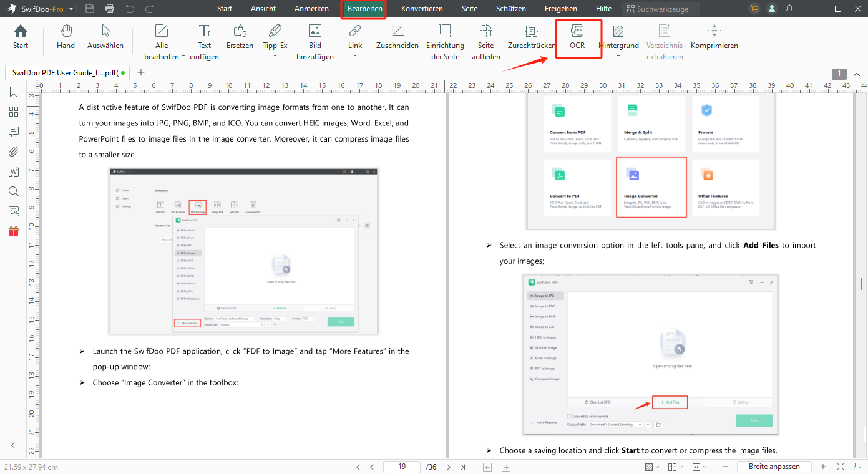Open the SwifDoo-Pro application menu dropdown

[71, 9]
